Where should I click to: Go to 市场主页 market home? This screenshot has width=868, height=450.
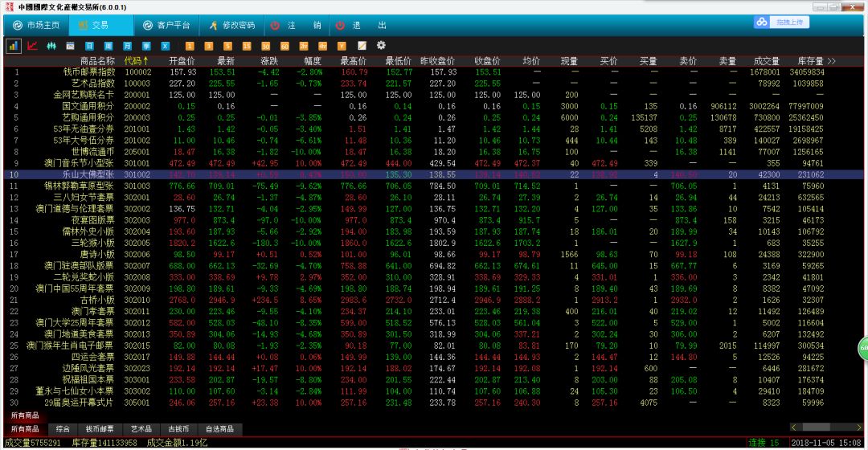tap(36, 26)
